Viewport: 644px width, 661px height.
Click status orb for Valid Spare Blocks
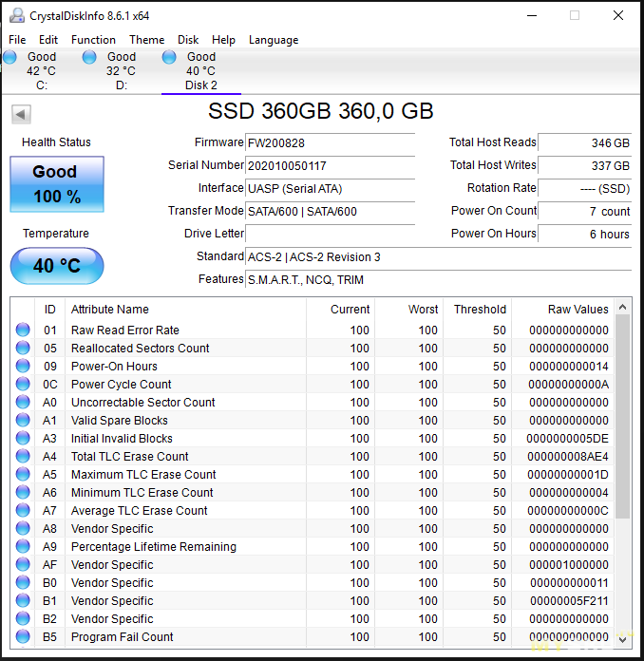pos(23,420)
